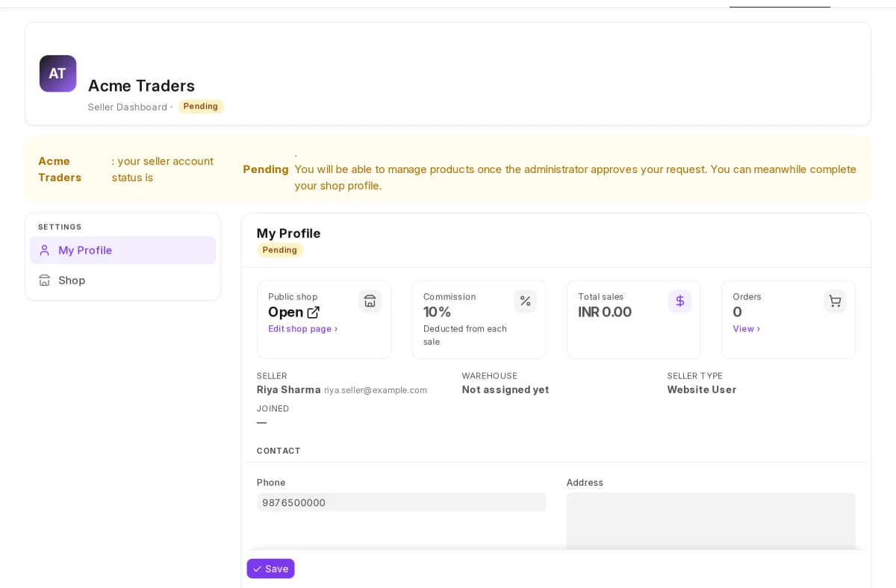Open the View orders link
Viewport: 896px width, 588px height.
747,328
